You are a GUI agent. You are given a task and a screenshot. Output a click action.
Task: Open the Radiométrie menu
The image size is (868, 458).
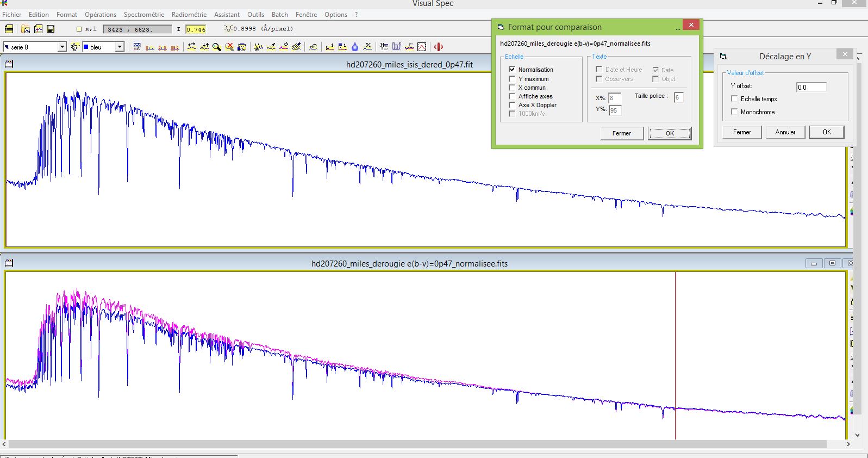coord(189,15)
